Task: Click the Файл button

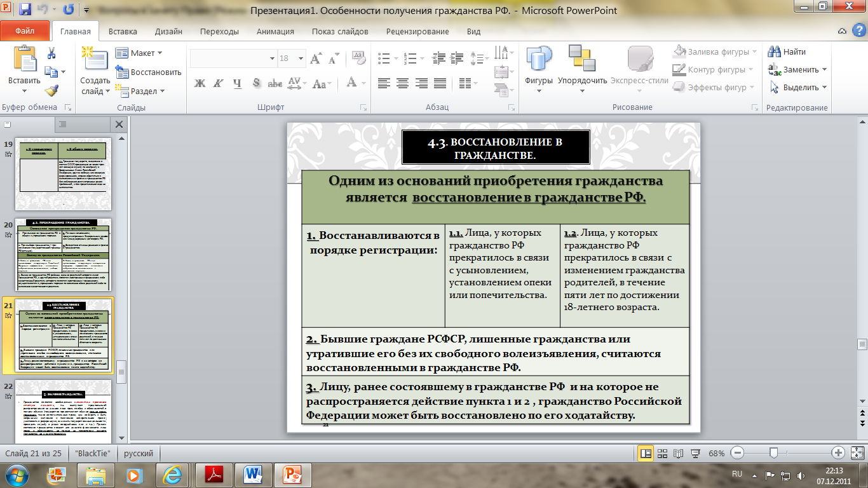Action: (25, 30)
